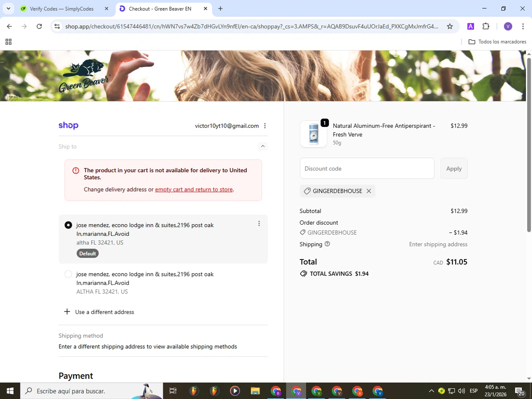
Task: Click the purple A extension icon
Action: pyautogui.click(x=471, y=26)
